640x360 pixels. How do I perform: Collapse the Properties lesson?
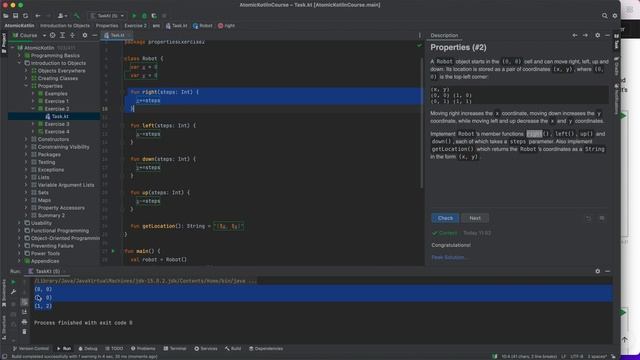pos(26,86)
